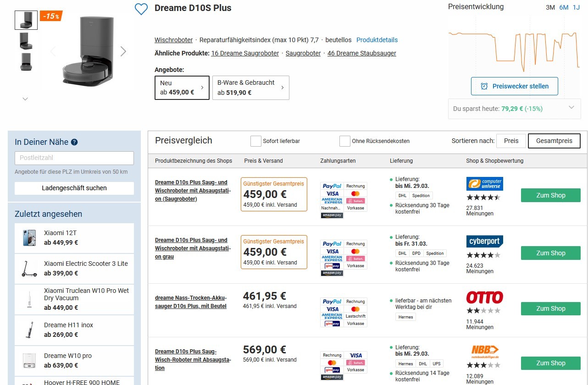The image size is (588, 385).
Task: Open 16 Dreame Saugroboter link
Action: pos(245,53)
